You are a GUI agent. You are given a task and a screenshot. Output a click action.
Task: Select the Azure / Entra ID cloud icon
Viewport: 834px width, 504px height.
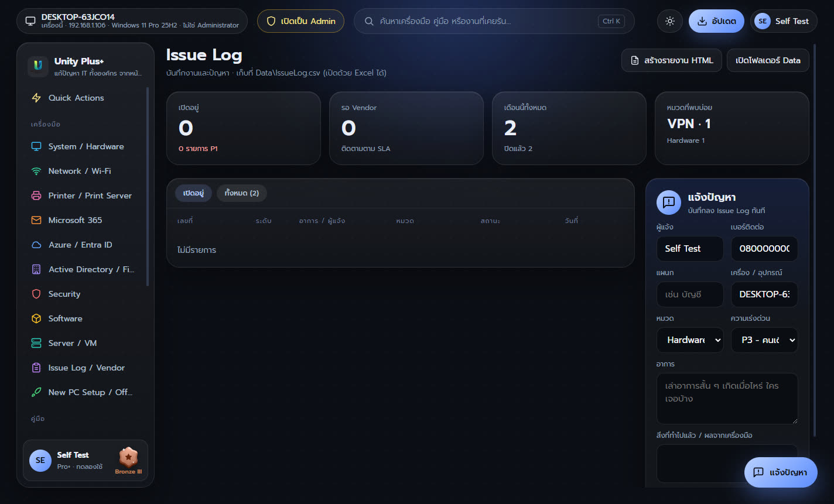click(36, 245)
